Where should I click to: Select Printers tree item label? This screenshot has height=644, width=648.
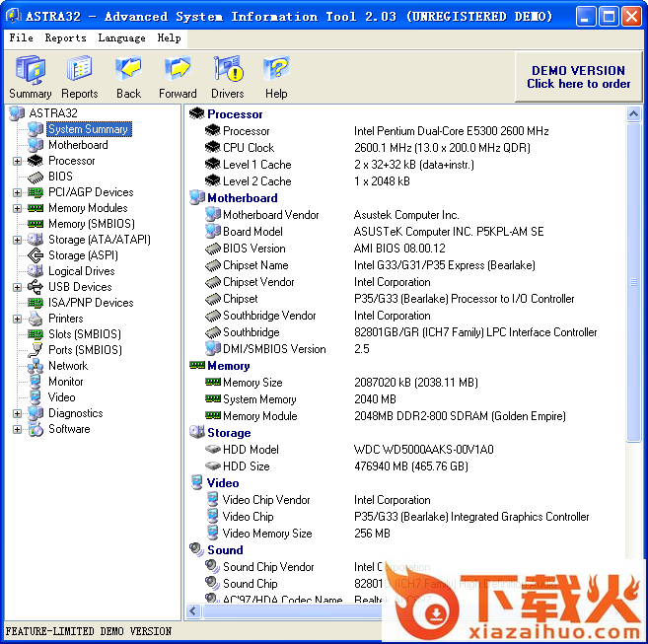coord(66,319)
